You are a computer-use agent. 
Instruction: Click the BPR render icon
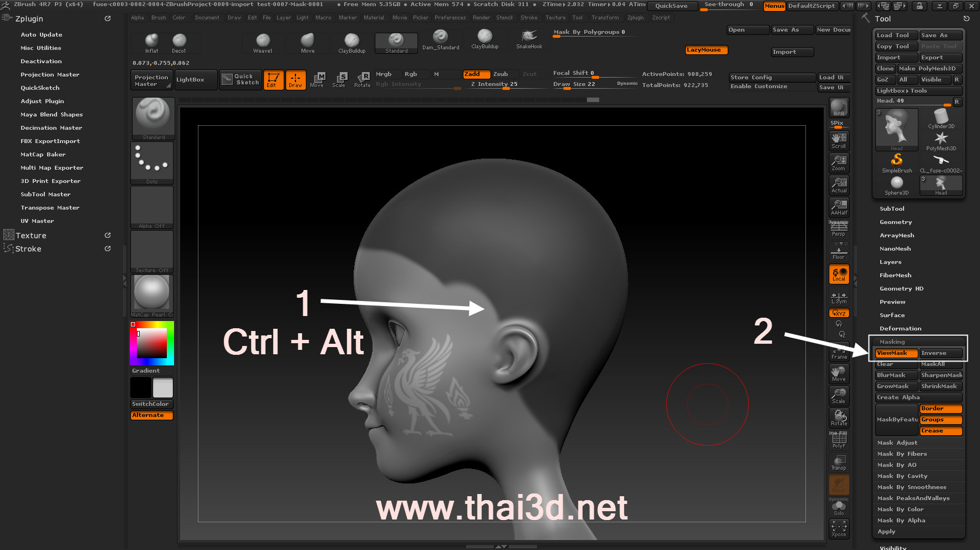coord(839,108)
